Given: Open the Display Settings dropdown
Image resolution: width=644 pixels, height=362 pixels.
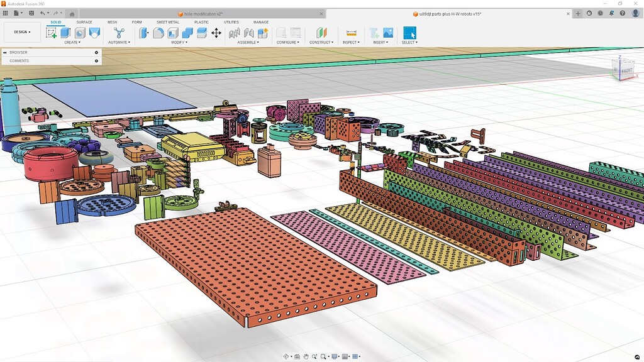Looking at the screenshot, I should pos(333,356).
